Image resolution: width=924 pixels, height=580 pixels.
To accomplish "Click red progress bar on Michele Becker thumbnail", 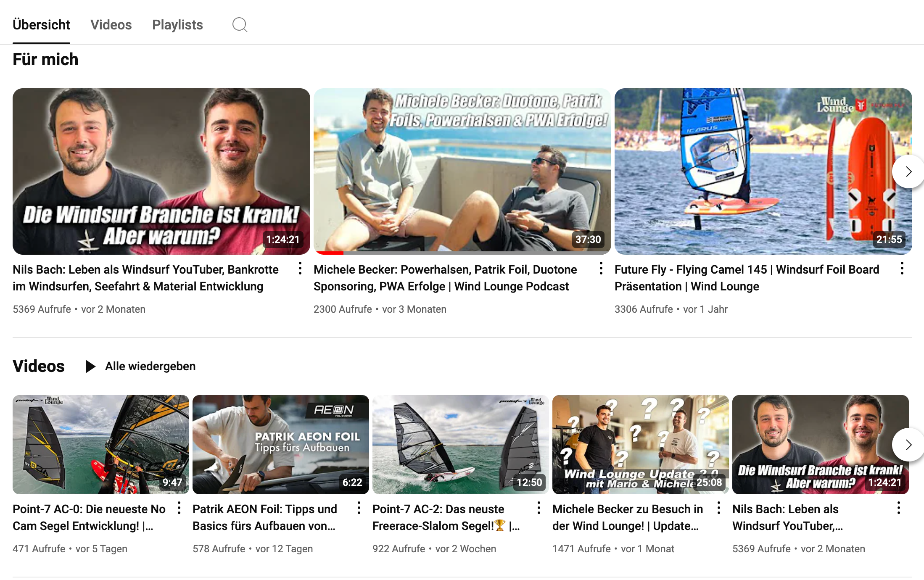I will [330, 253].
